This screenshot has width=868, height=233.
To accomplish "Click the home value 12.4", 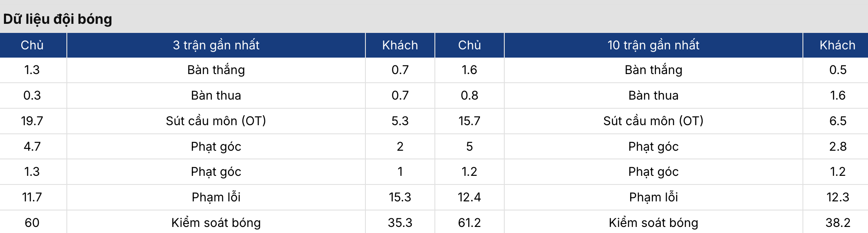I will (470, 197).
